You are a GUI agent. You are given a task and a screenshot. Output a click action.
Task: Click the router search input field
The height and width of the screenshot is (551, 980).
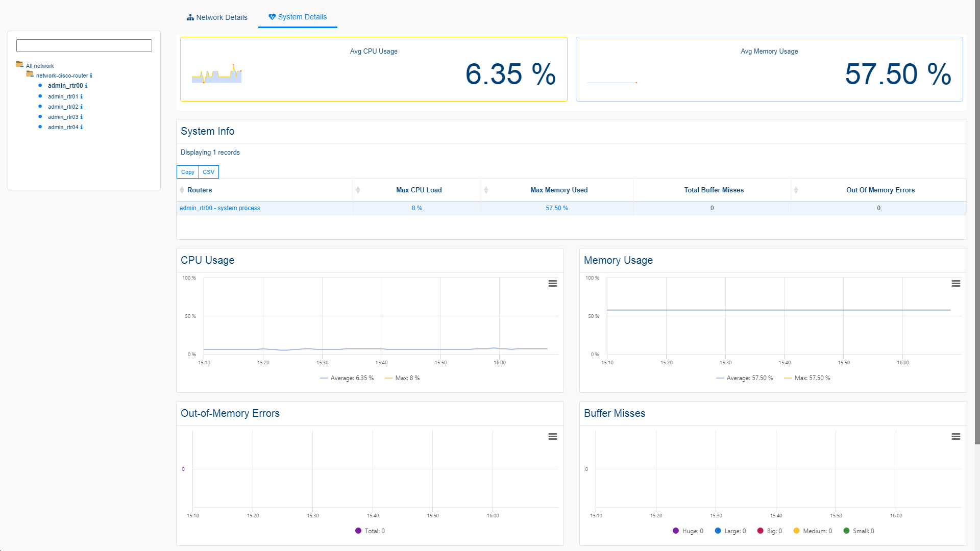tap(84, 45)
